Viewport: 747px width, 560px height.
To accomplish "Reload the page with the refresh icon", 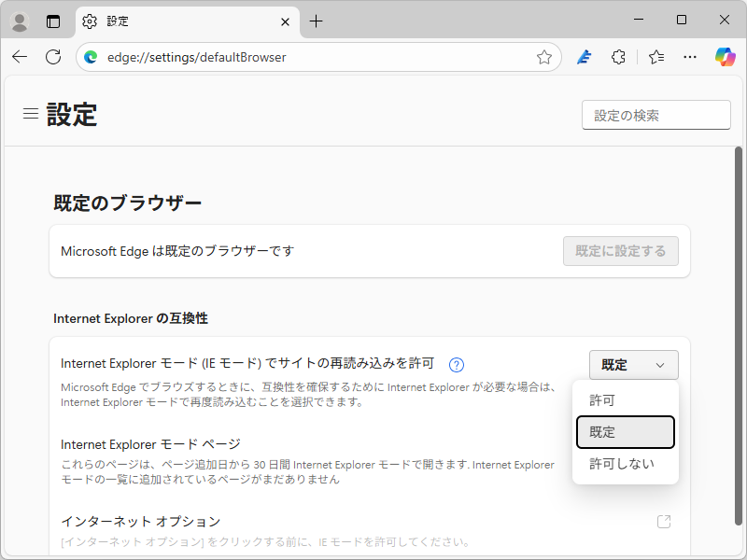I will click(x=52, y=57).
